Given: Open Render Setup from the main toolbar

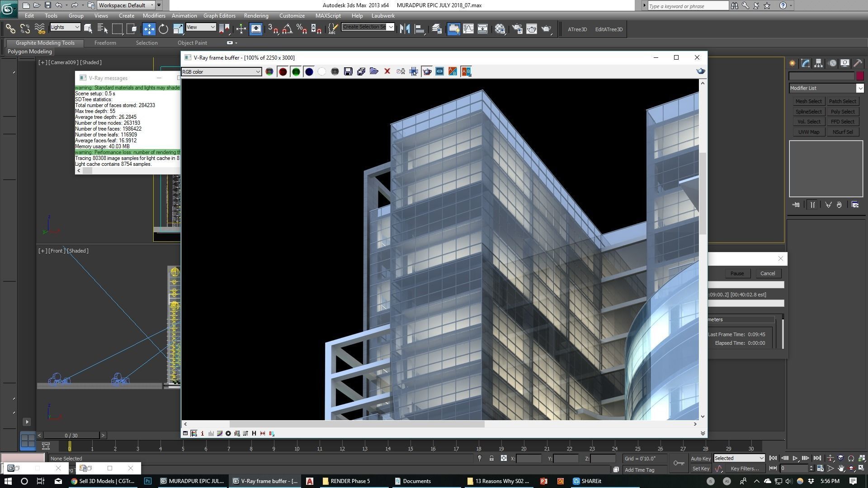Looking at the screenshot, I should tap(517, 29).
